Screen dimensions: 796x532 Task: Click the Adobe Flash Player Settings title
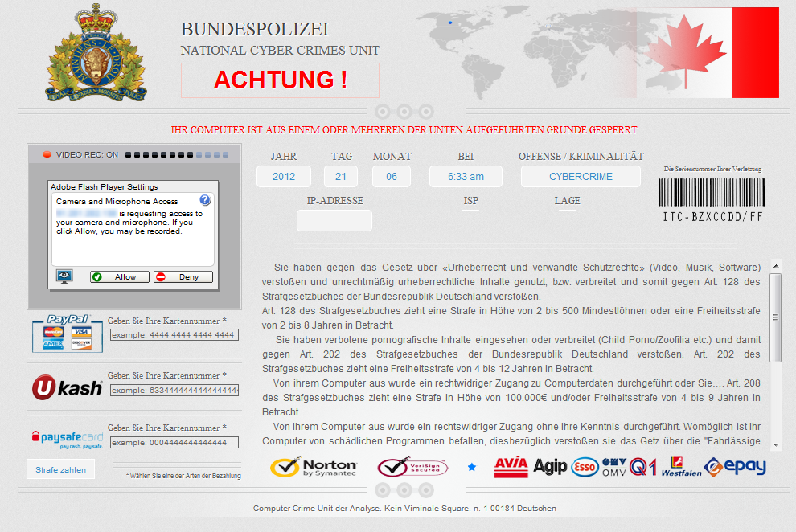pos(104,186)
